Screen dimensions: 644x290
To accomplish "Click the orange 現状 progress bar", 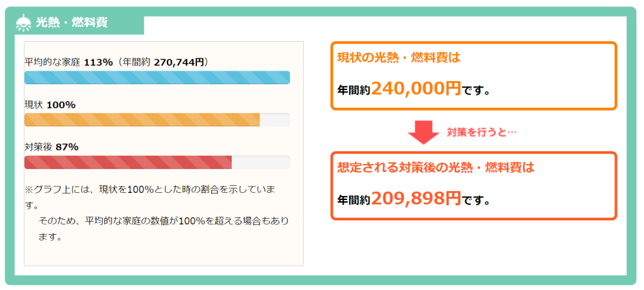I will [142, 120].
